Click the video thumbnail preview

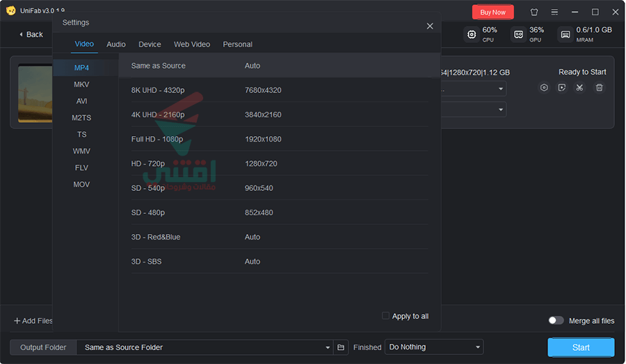pos(35,93)
